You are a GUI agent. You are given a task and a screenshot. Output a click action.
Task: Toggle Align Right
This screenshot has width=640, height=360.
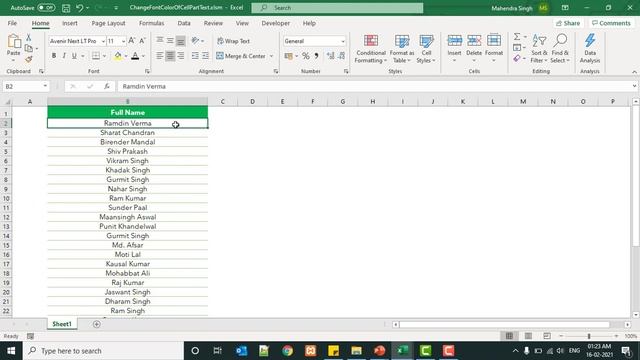click(180, 56)
